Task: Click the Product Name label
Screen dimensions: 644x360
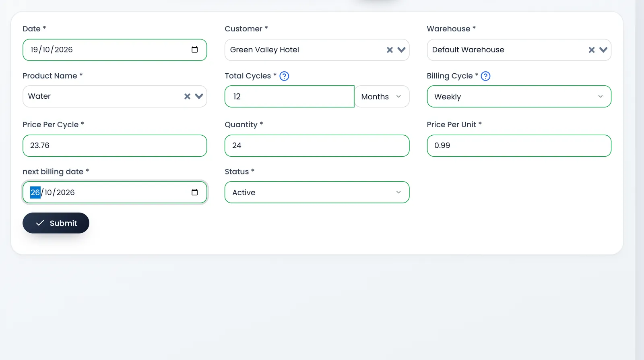Action: (x=53, y=76)
